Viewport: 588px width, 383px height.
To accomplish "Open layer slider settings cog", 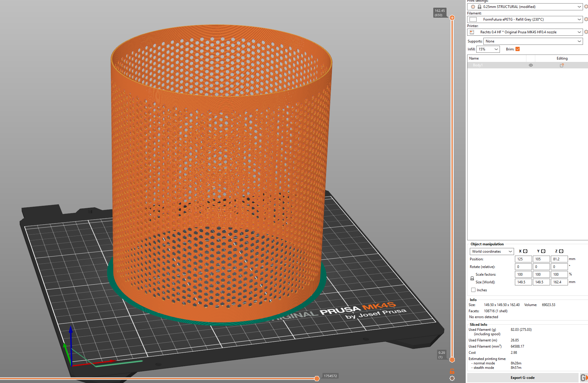I will [452, 378].
